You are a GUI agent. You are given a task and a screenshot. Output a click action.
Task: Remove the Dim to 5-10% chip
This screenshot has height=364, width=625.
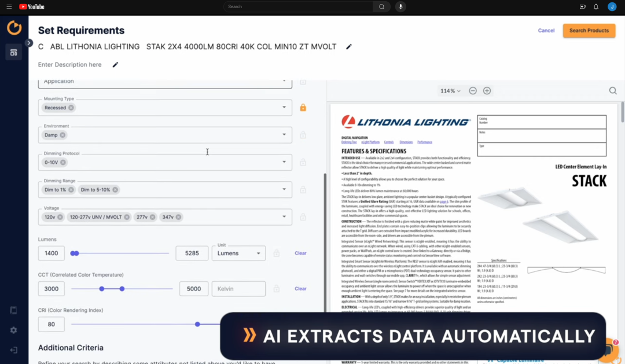[115, 190]
